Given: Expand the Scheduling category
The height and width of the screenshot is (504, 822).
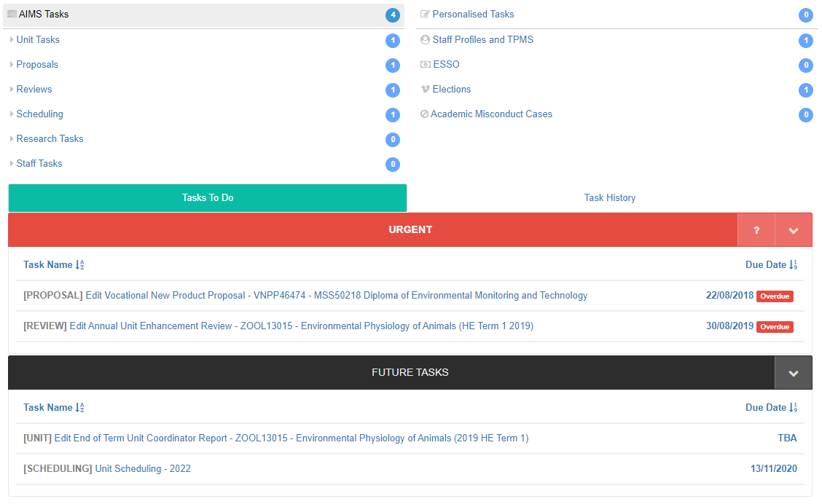Looking at the screenshot, I should pyautogui.click(x=39, y=114).
